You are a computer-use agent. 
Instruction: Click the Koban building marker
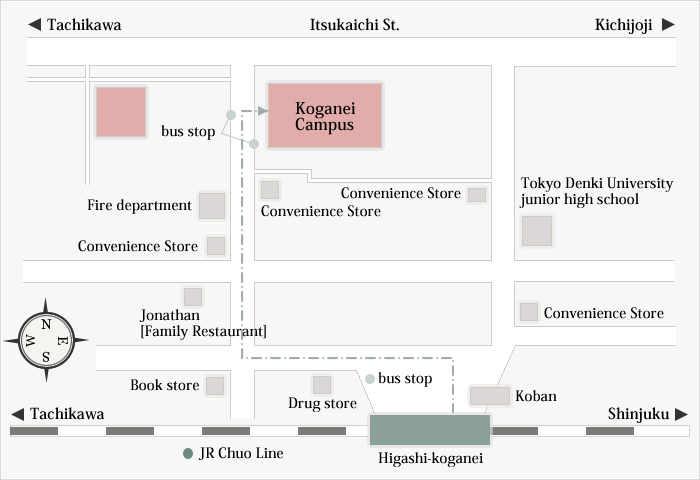(x=489, y=396)
